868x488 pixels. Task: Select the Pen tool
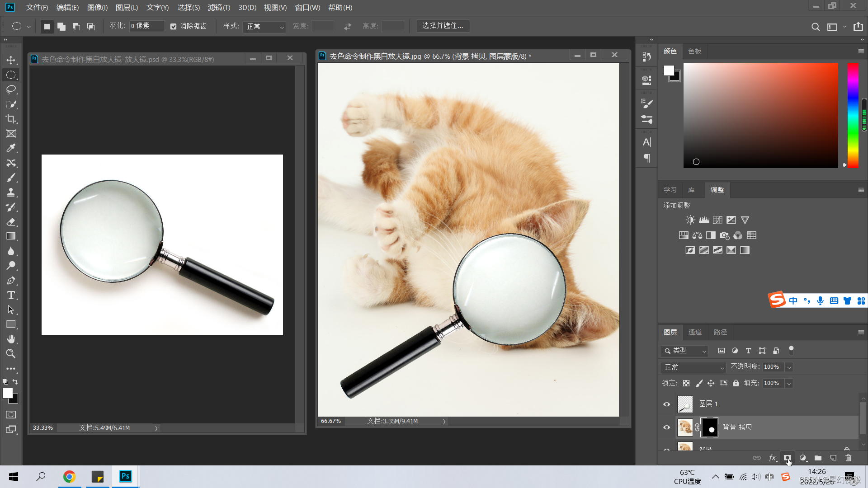(11, 281)
